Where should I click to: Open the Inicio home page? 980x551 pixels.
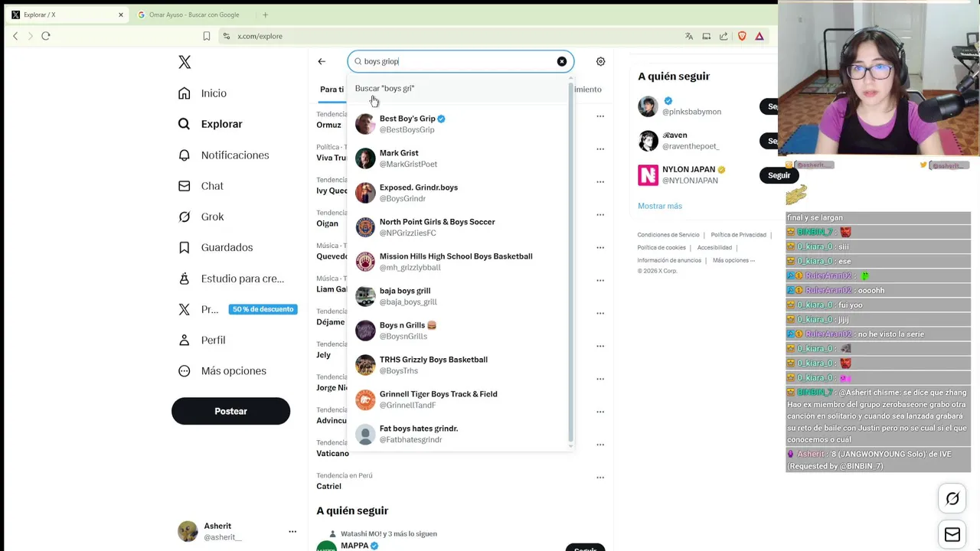[x=203, y=93]
